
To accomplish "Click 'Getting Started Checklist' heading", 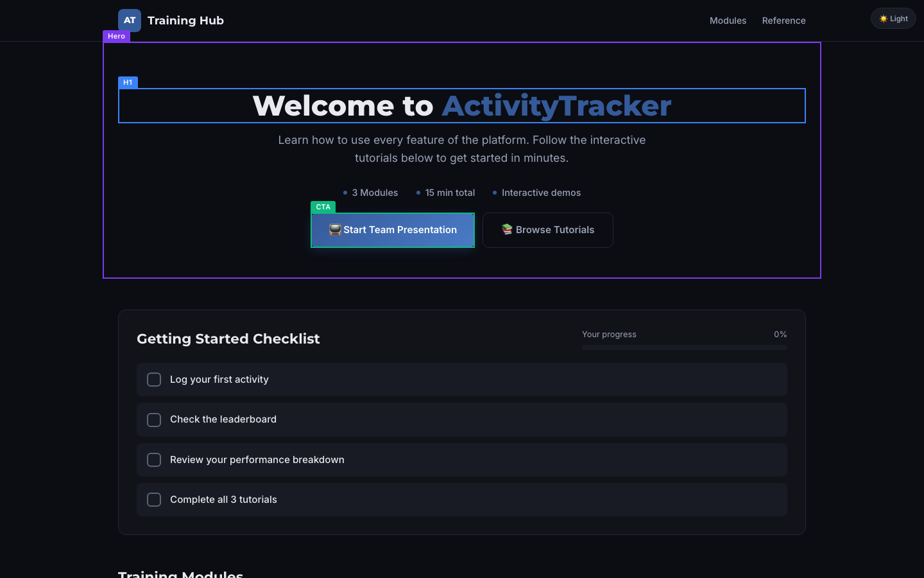I will (228, 338).
